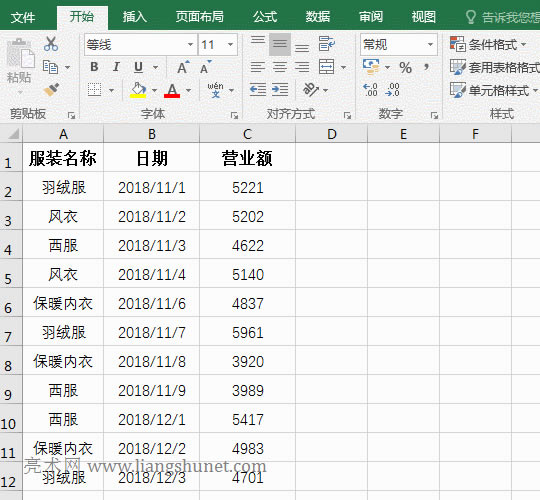Image resolution: width=540 pixels, height=500 pixels.
Task: Expand the fill color dropdown arrow
Action: coord(154,91)
